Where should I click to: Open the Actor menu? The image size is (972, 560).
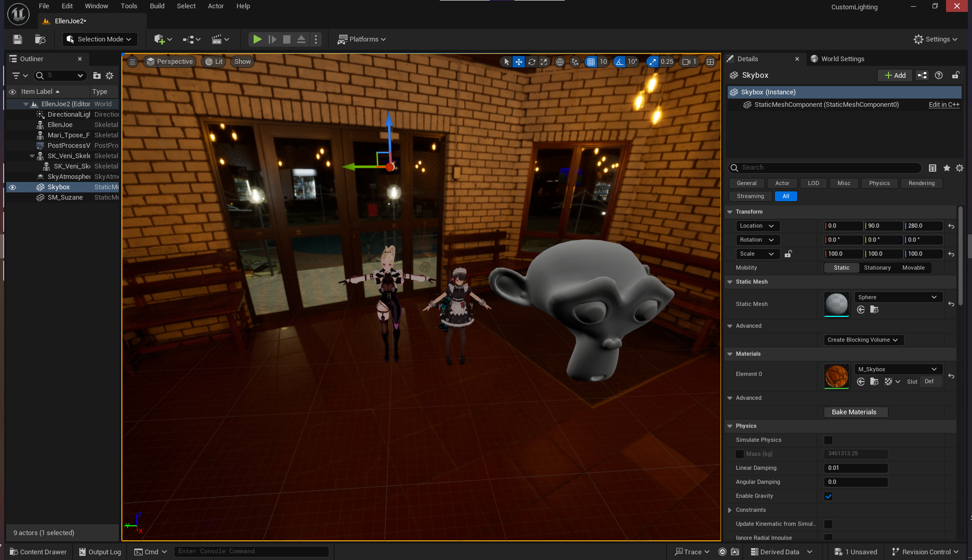pyautogui.click(x=216, y=6)
